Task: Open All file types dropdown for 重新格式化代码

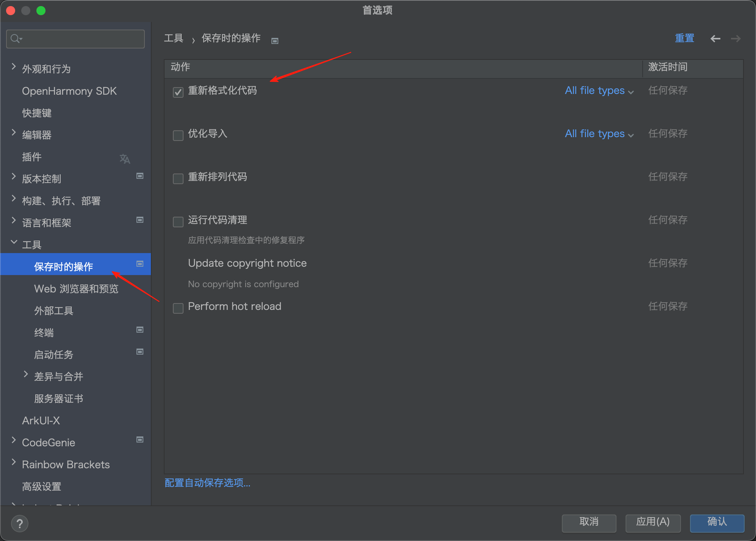Action: tap(599, 91)
